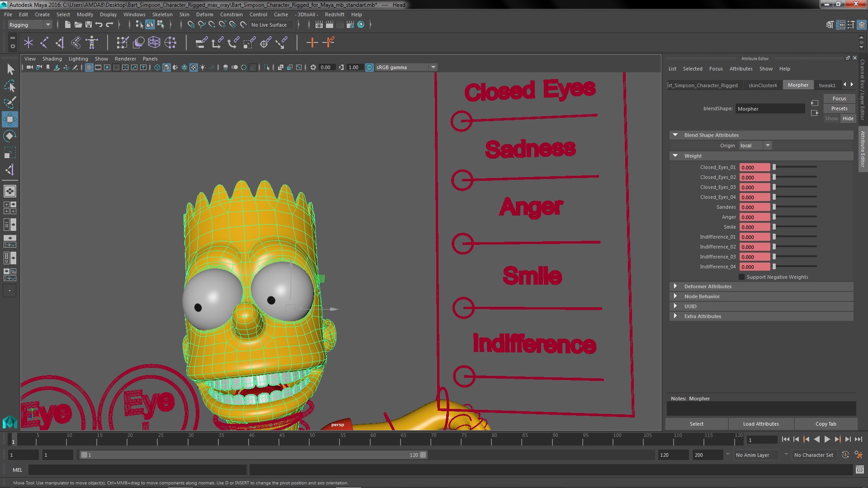Toggle use all lights viewport button

203,67
